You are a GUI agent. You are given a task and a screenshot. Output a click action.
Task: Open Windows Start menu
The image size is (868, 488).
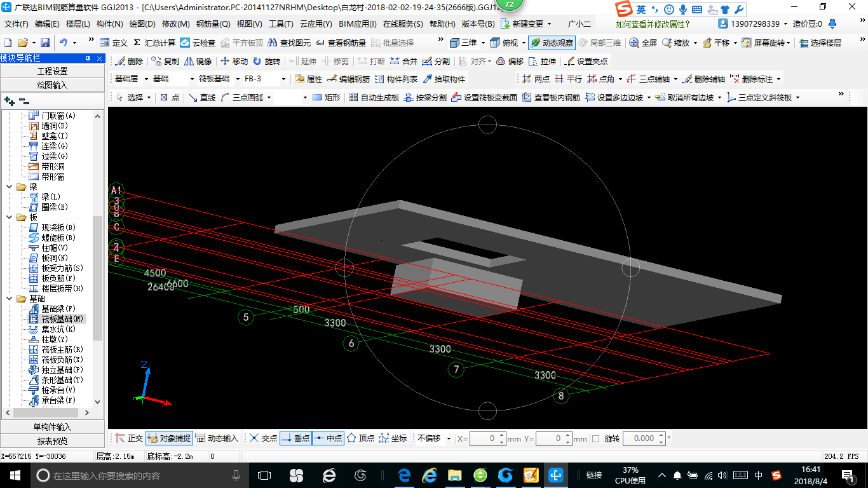tap(15, 475)
